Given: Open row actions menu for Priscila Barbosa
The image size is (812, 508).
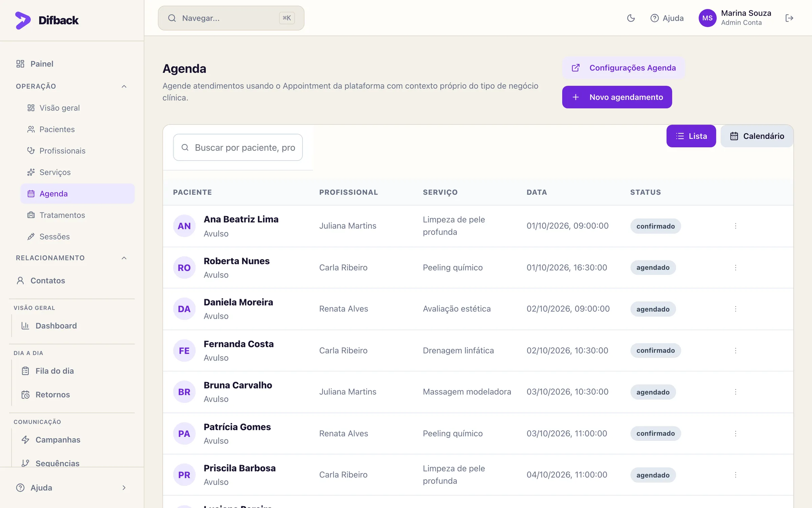Looking at the screenshot, I should point(736,475).
